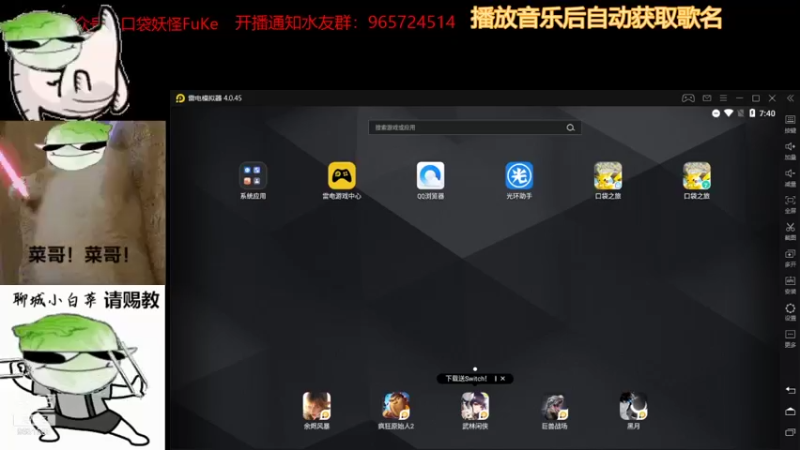Image resolution: width=800 pixels, height=450 pixels.
Task: Show 更多 more sidebar options
Action: point(790,339)
